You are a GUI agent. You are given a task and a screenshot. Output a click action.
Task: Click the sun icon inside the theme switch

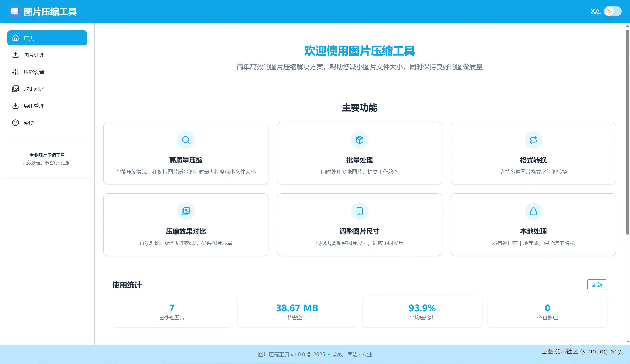(609, 11)
